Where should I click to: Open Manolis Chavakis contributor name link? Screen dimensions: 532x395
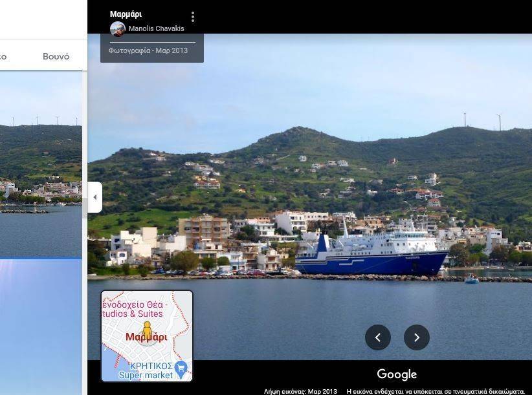click(x=156, y=29)
